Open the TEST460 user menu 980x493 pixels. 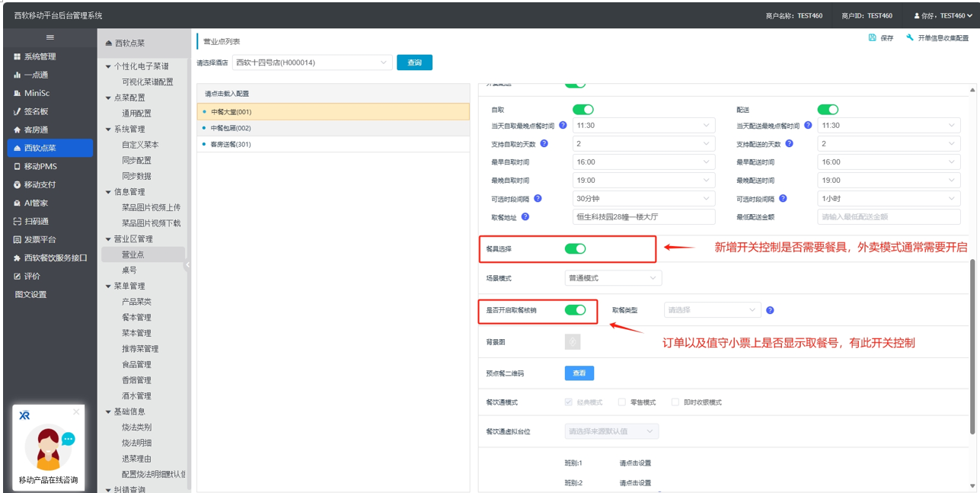tap(943, 15)
